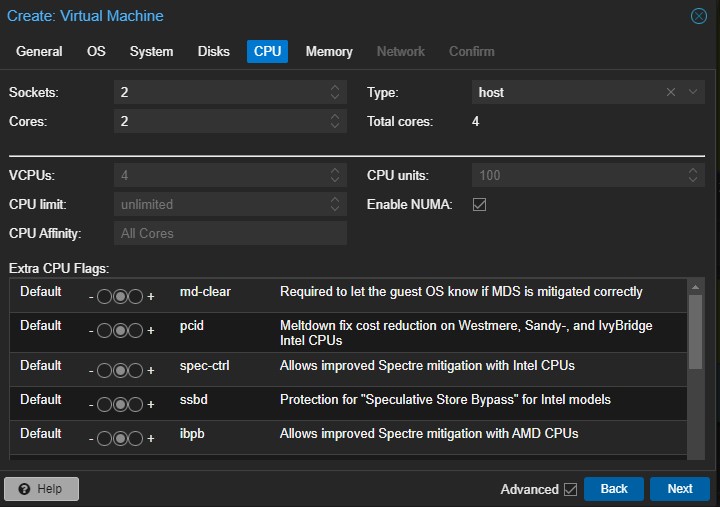
Task: Go to the Disks tab
Action: pyautogui.click(x=213, y=51)
